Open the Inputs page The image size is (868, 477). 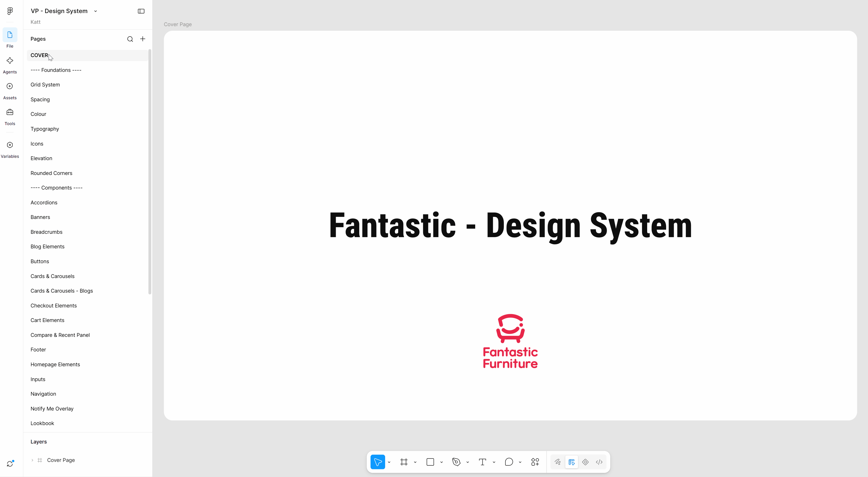pyautogui.click(x=87, y=379)
